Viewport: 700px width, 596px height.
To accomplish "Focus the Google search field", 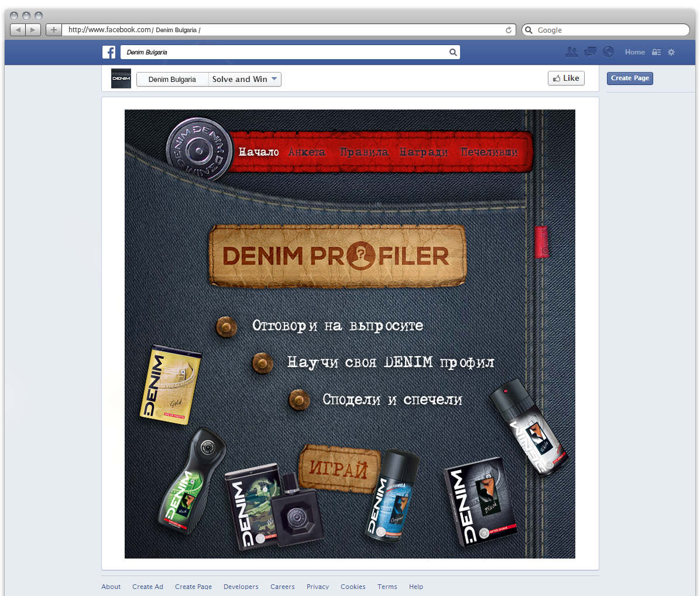I will 606,30.
